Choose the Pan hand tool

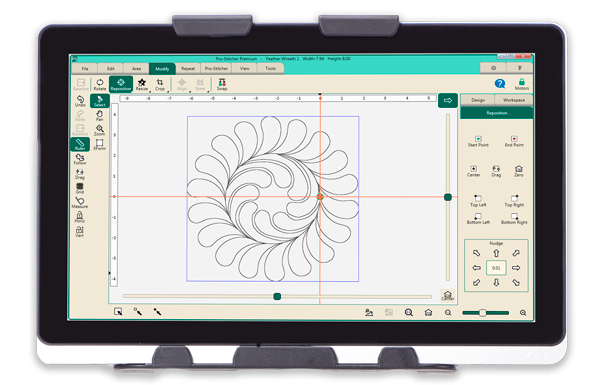click(99, 115)
